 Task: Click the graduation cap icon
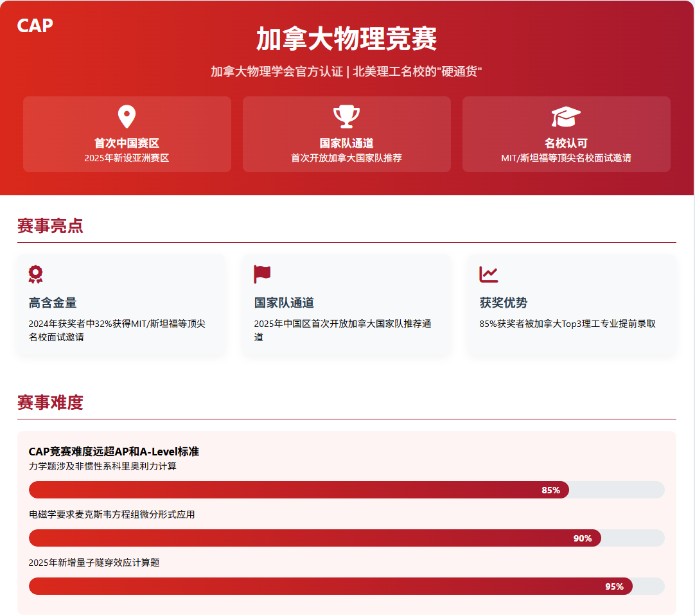click(x=566, y=116)
